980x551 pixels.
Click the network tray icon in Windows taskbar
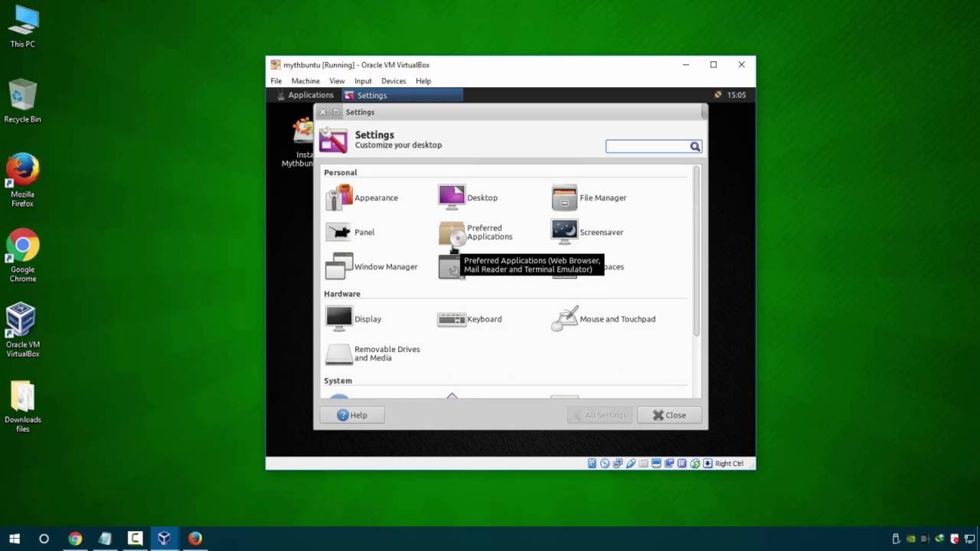tap(969, 539)
